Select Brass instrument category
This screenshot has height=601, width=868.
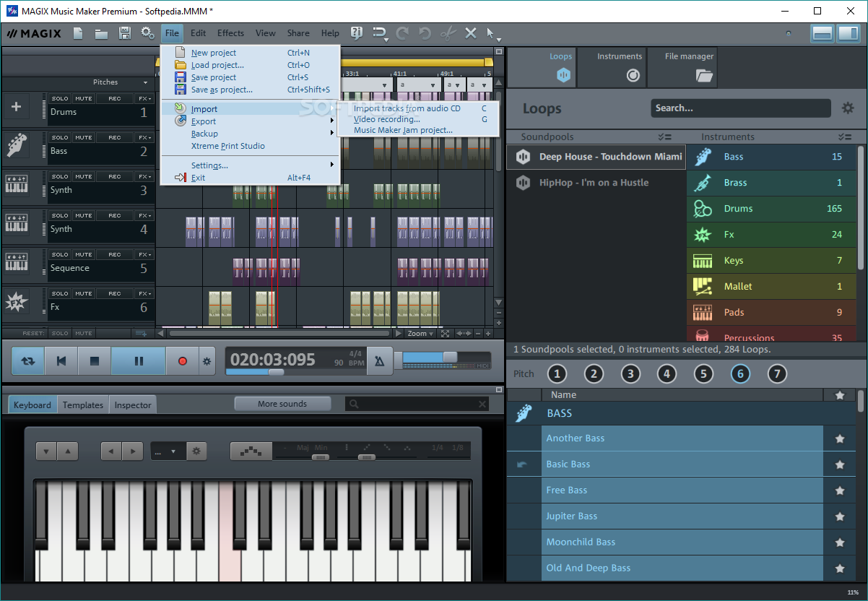771,183
